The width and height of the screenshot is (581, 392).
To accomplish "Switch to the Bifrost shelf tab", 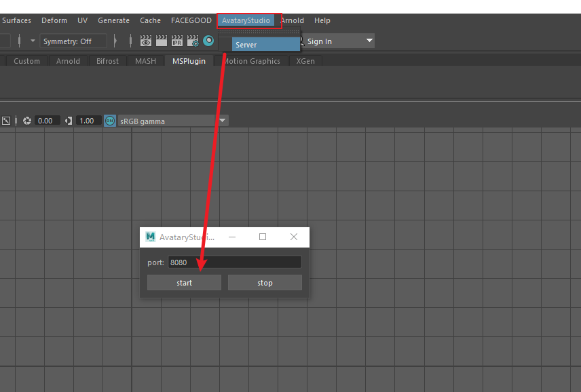I will [107, 61].
